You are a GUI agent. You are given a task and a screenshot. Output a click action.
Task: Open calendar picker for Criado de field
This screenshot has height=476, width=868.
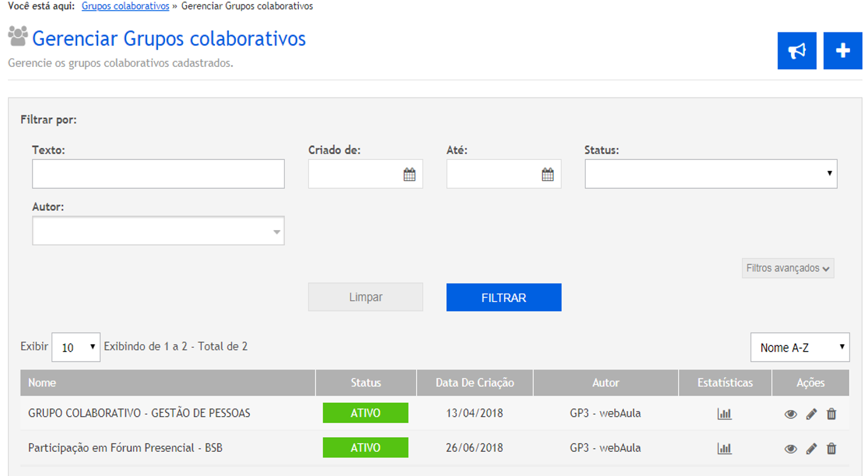click(x=409, y=175)
